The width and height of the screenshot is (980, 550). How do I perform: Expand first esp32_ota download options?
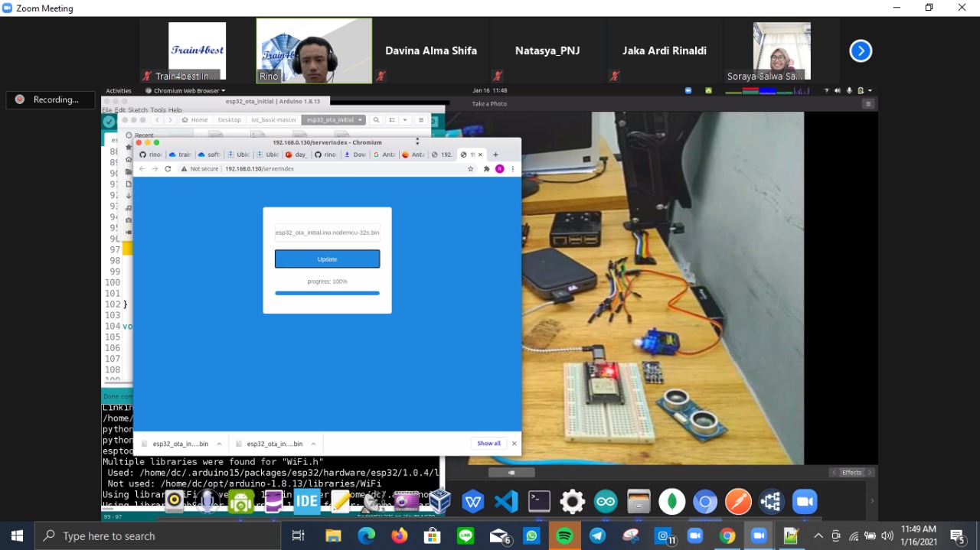point(219,444)
